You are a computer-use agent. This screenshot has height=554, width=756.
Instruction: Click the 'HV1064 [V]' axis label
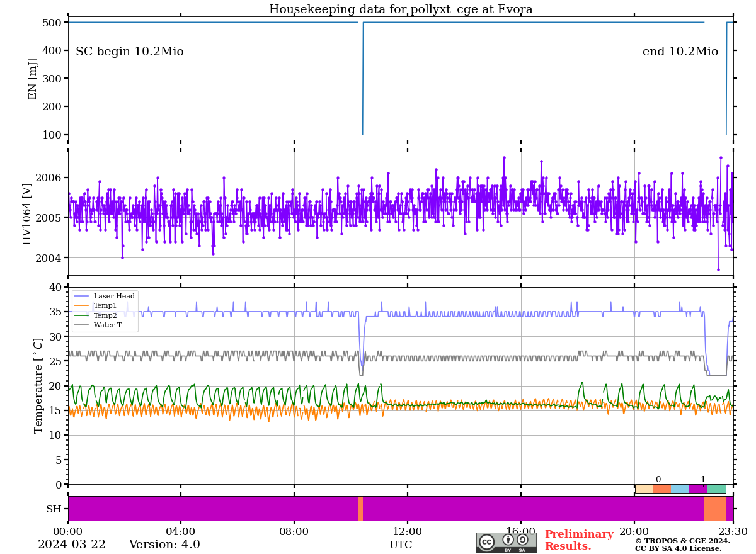[27, 213]
